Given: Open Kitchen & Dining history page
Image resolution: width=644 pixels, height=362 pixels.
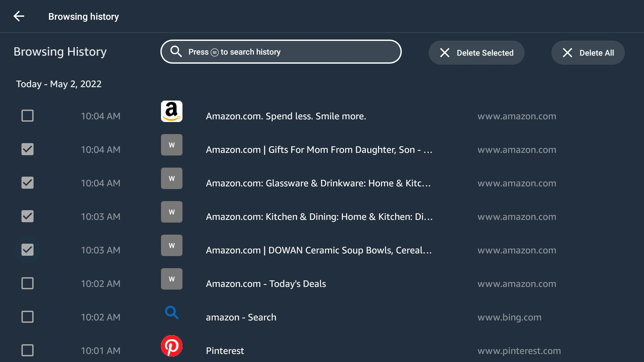Looking at the screenshot, I should click(319, 217).
